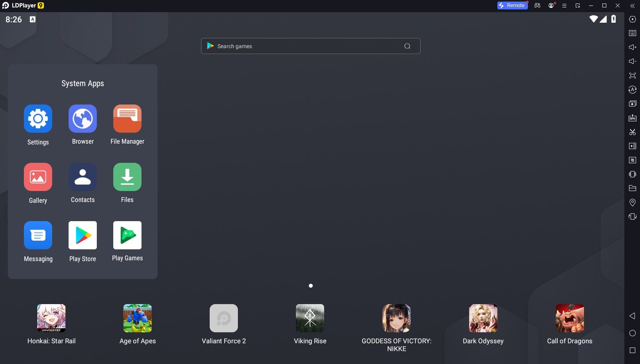This screenshot has width=640, height=364.
Task: Open the Settings app
Action: tap(38, 119)
